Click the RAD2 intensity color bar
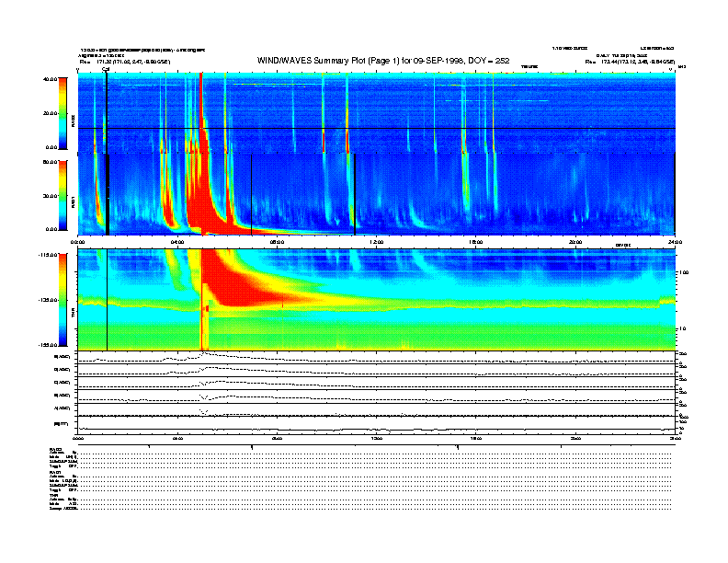Image resolution: width=728 pixels, height=563 pixels. [x=63, y=113]
